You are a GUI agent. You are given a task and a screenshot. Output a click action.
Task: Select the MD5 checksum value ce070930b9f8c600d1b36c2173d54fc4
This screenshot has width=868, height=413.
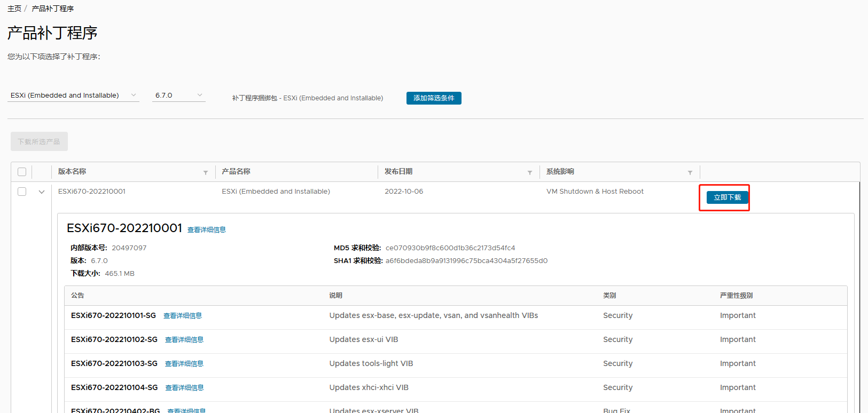(x=450, y=248)
